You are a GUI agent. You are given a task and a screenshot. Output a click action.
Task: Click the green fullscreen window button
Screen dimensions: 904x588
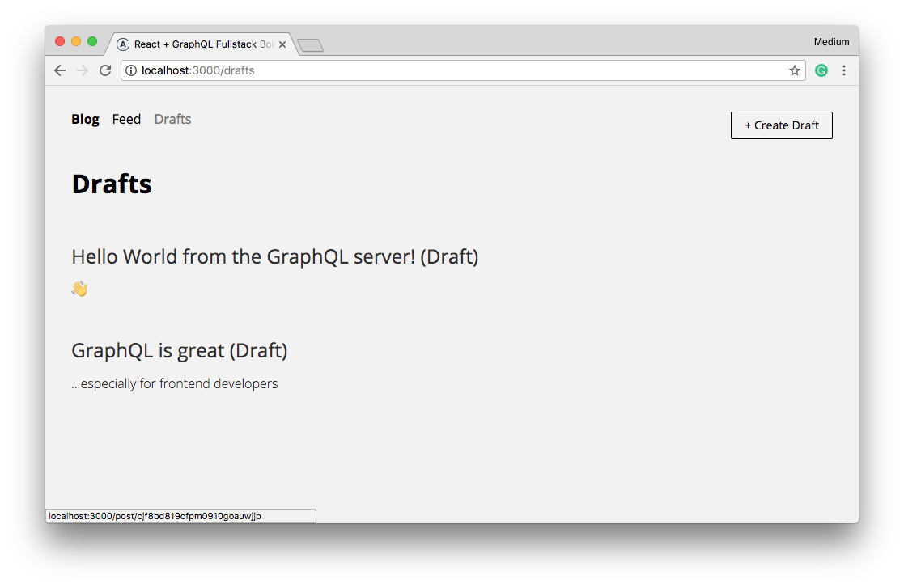(92, 41)
